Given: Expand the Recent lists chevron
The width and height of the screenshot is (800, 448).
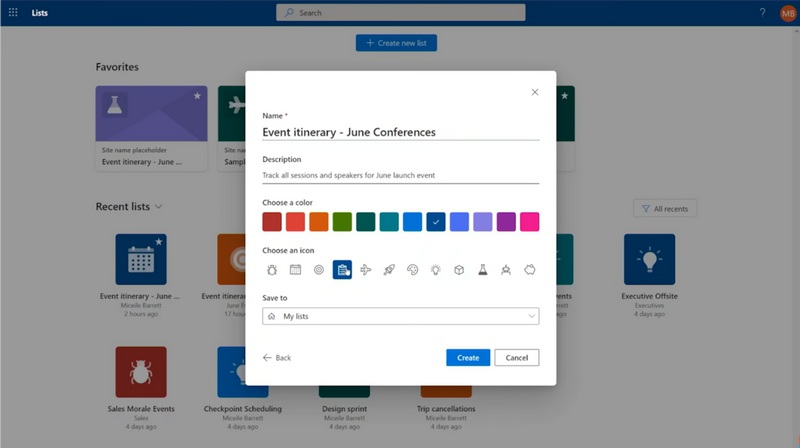Looking at the screenshot, I should 158,207.
